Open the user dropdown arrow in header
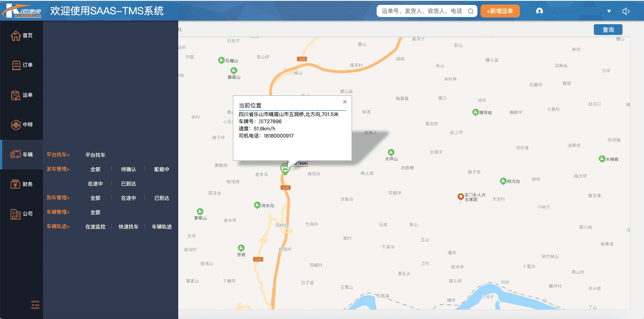The height and width of the screenshot is (319, 644). 609,11
